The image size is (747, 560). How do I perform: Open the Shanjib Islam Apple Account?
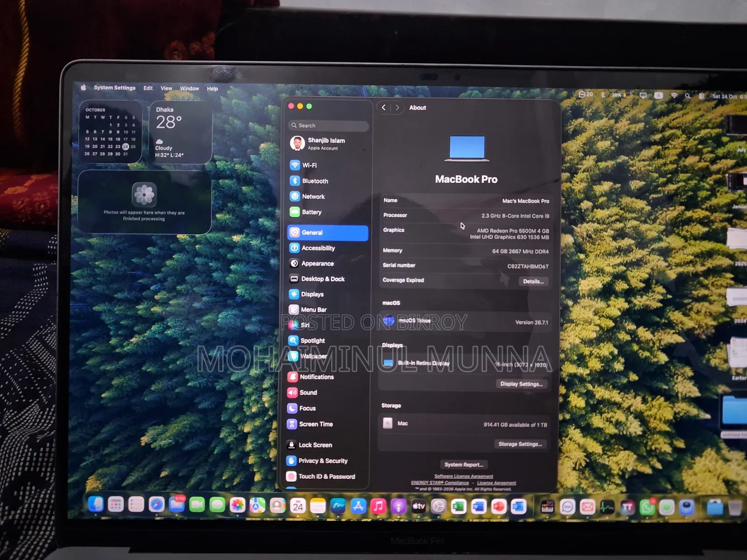click(x=328, y=143)
